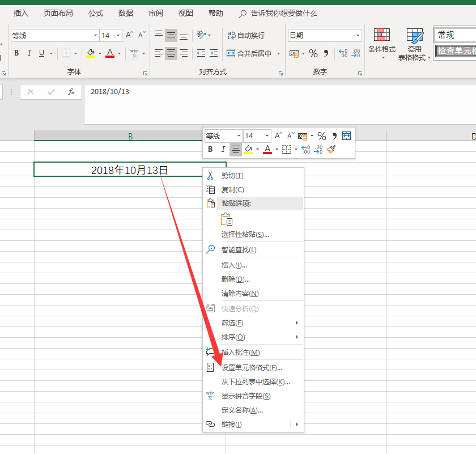Click the 告诉我你想要做什么 search box

[x=278, y=14]
